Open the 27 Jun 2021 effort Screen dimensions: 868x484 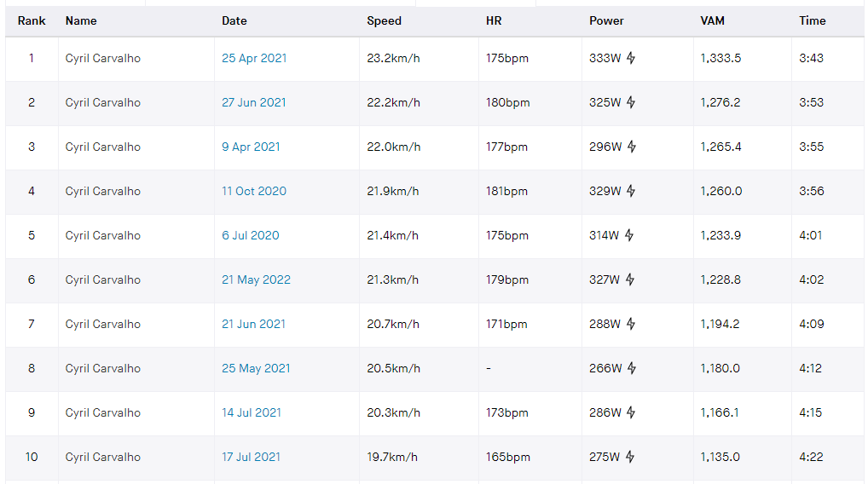click(253, 102)
